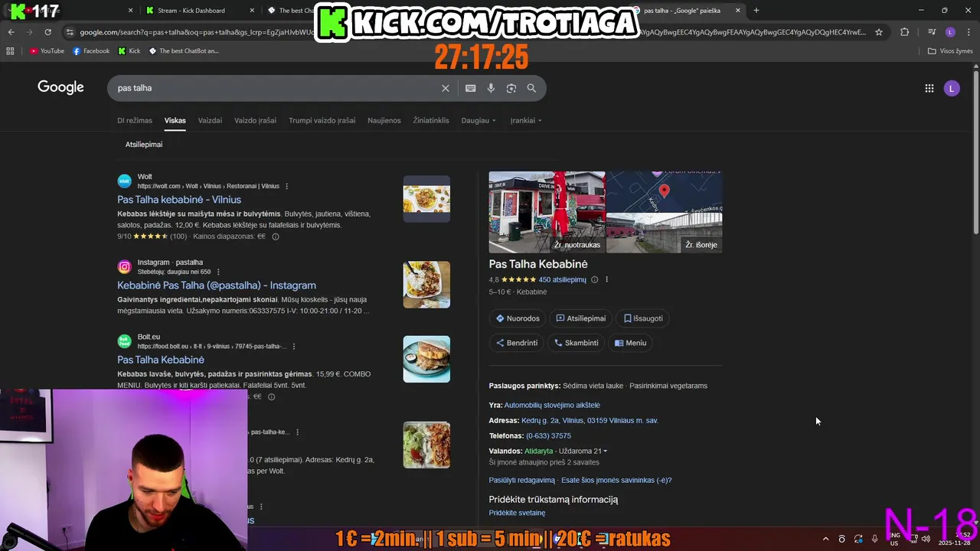This screenshot has height=551, width=980.
Task: Close the pas talha Google tab
Action: 738,11
